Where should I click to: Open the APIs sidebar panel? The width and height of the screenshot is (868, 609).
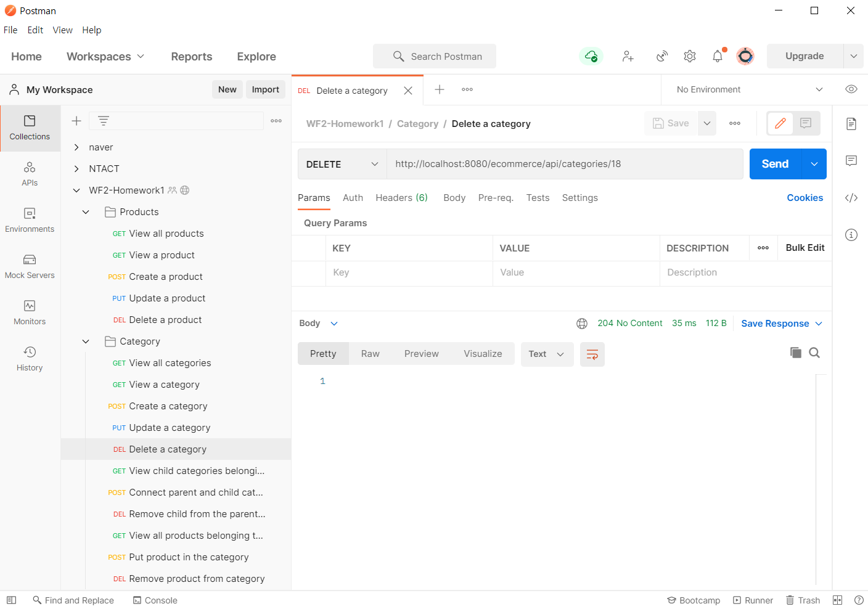[x=30, y=174]
